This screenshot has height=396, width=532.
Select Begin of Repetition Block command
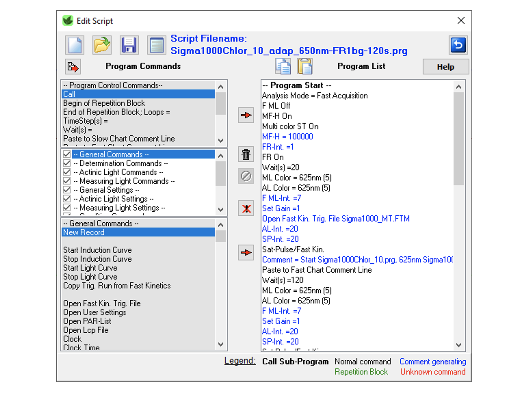(104, 103)
